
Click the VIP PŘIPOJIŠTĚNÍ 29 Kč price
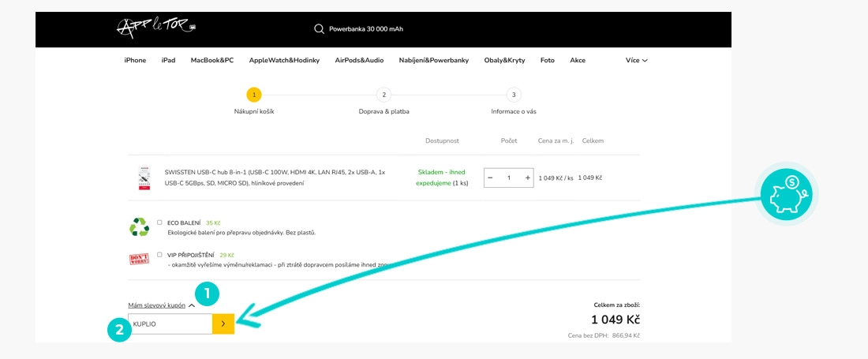227,255
